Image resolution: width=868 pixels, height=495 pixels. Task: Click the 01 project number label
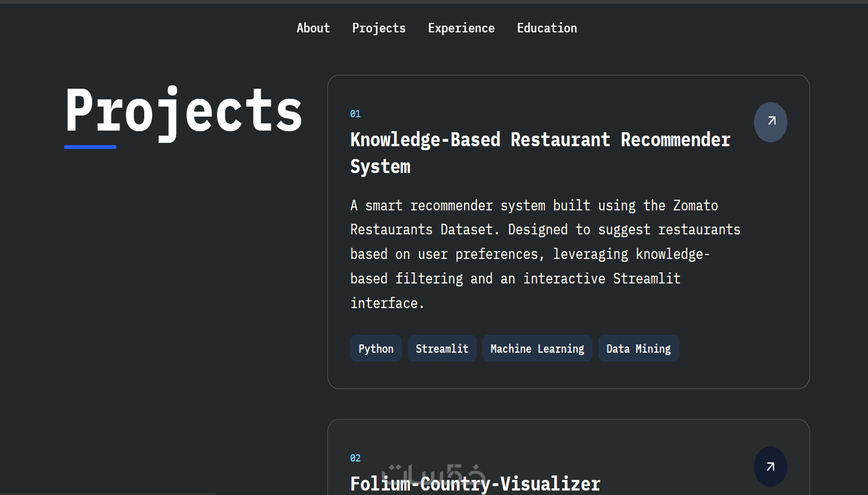[x=355, y=114]
